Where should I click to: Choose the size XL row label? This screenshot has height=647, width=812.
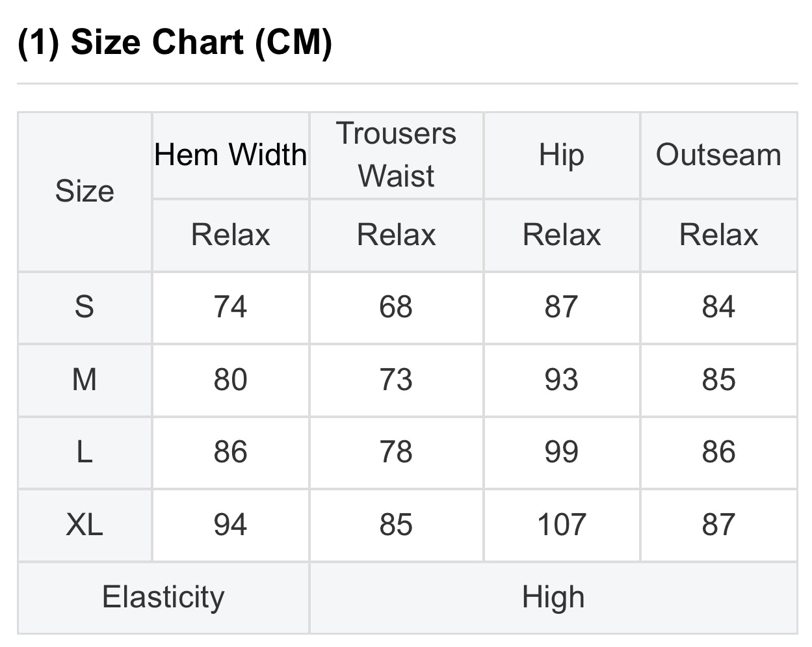[85, 525]
